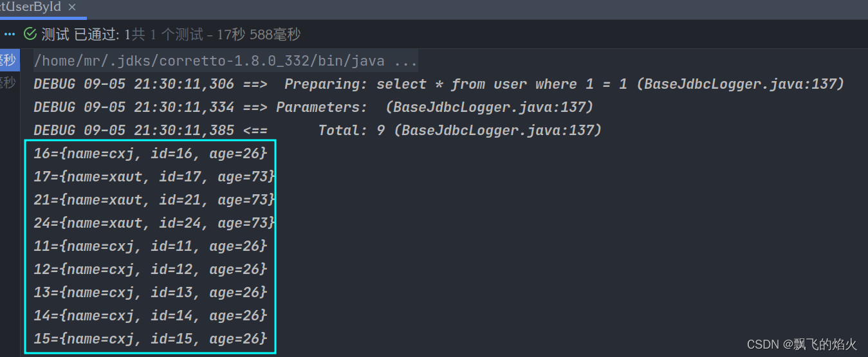Open BaseJdbcLogger.java:137 link on Total line

(x=501, y=131)
